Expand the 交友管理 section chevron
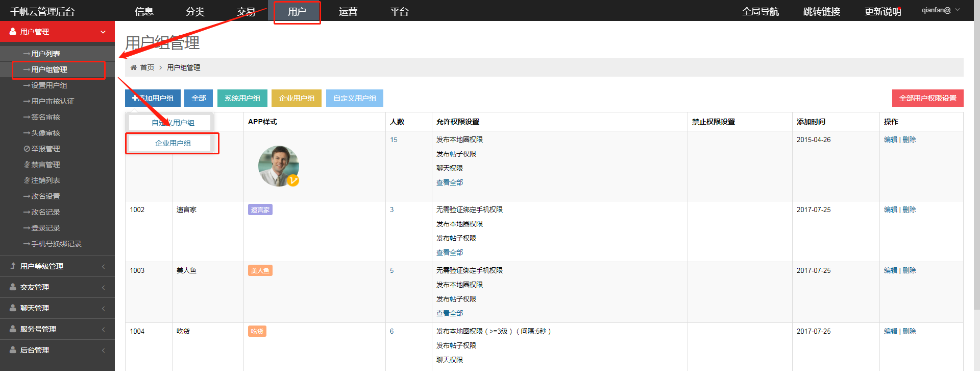The height and width of the screenshot is (371, 980). click(103, 287)
